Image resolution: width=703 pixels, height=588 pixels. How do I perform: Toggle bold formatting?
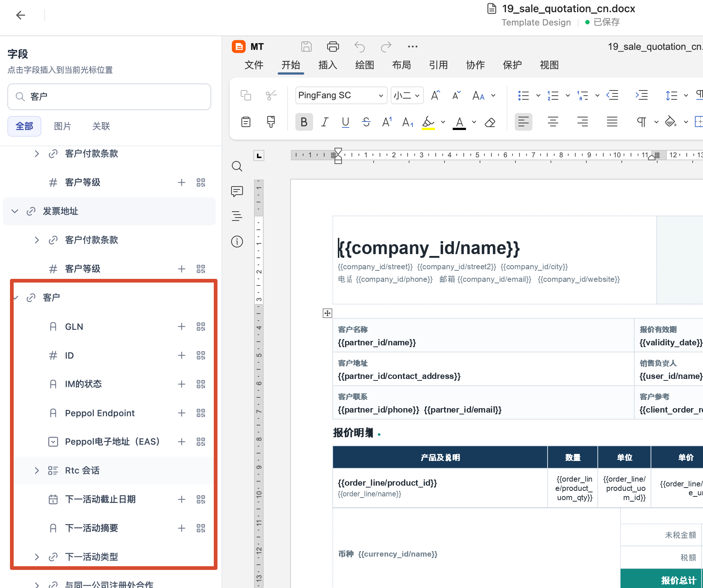(x=304, y=122)
